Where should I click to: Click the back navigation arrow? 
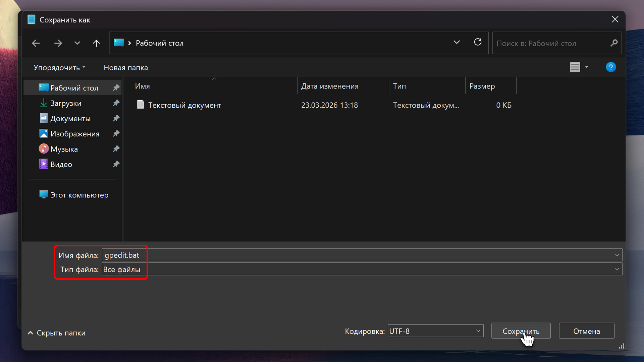[36, 43]
